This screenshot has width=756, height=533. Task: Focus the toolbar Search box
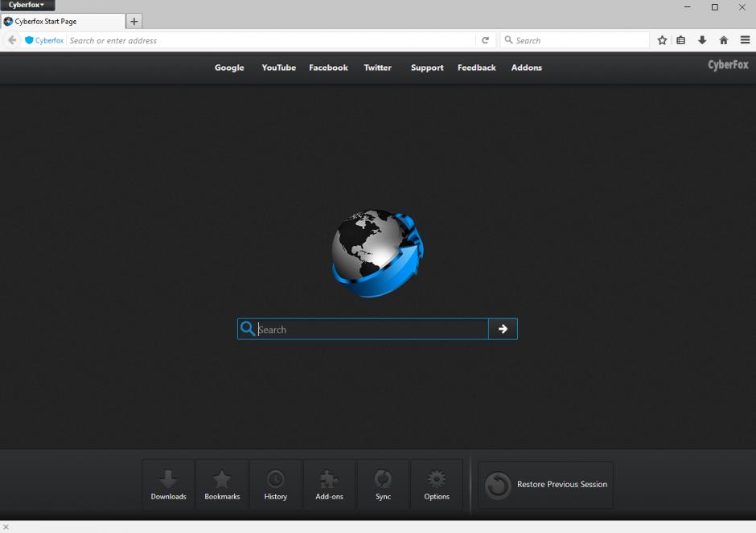(575, 40)
